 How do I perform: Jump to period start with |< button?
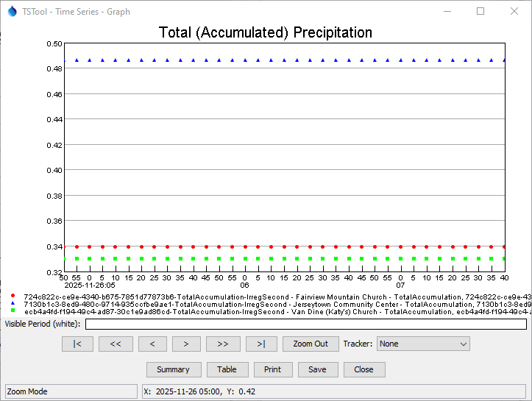[77, 344]
